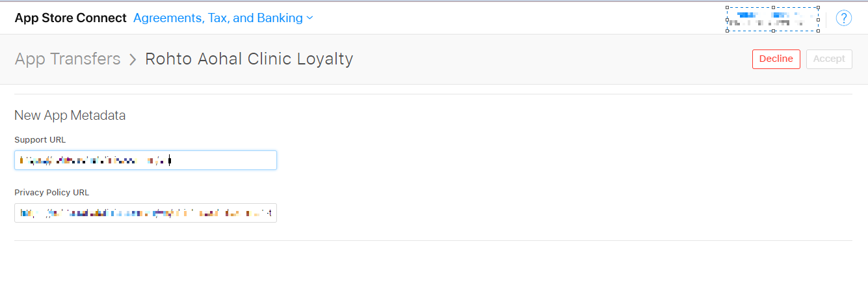Click the Support URL label
The height and width of the screenshot is (293, 868).
tap(40, 140)
